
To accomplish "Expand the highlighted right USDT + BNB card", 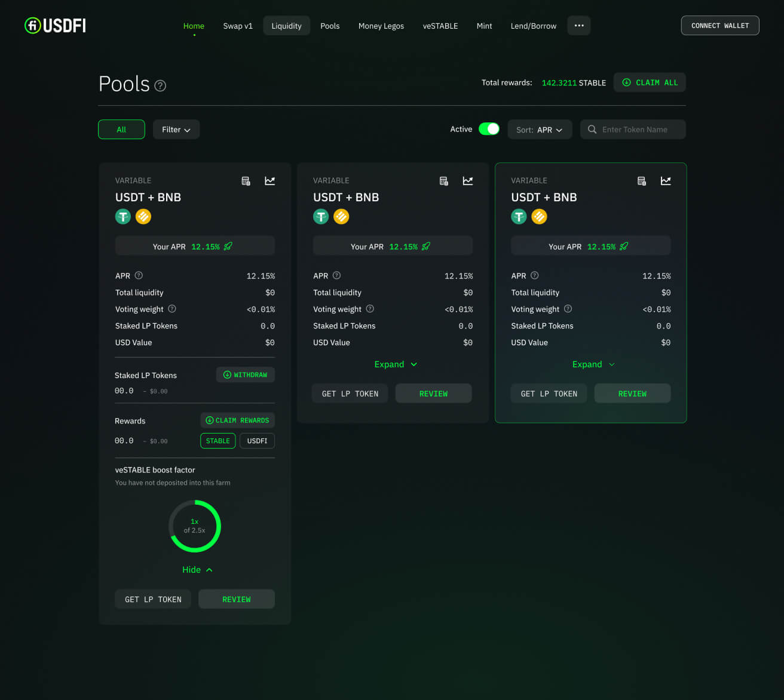I will point(593,364).
